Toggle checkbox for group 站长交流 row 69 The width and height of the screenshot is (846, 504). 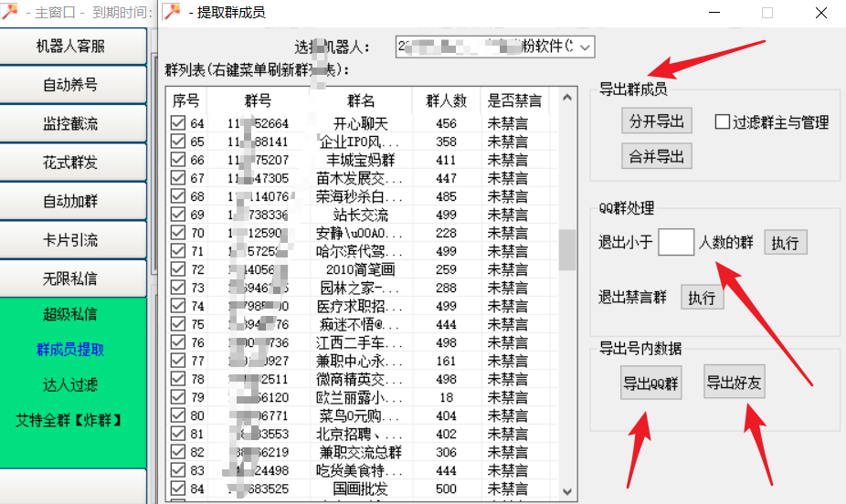pos(177,215)
